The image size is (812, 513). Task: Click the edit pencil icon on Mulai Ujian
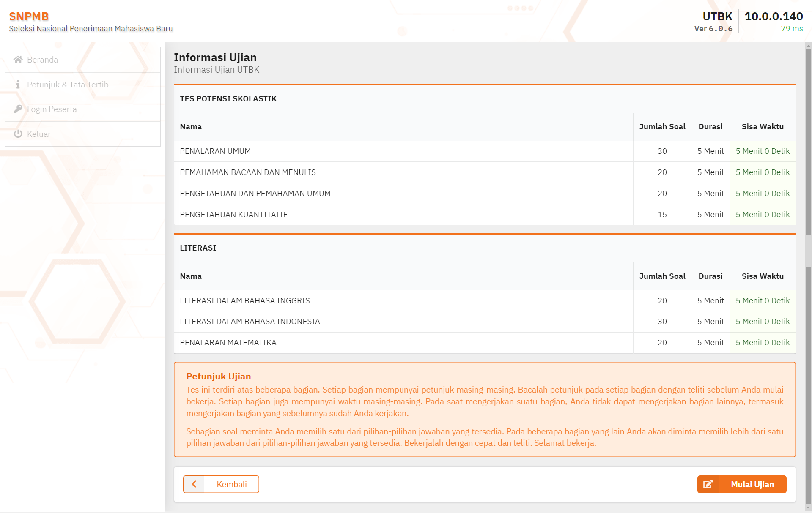[708, 484]
